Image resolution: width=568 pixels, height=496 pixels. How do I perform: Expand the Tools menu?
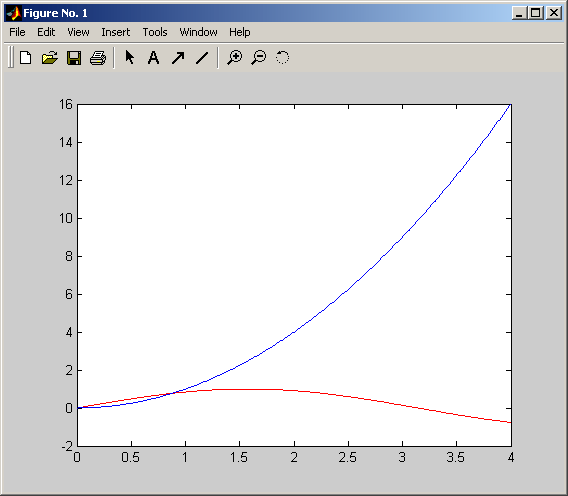pos(155,32)
